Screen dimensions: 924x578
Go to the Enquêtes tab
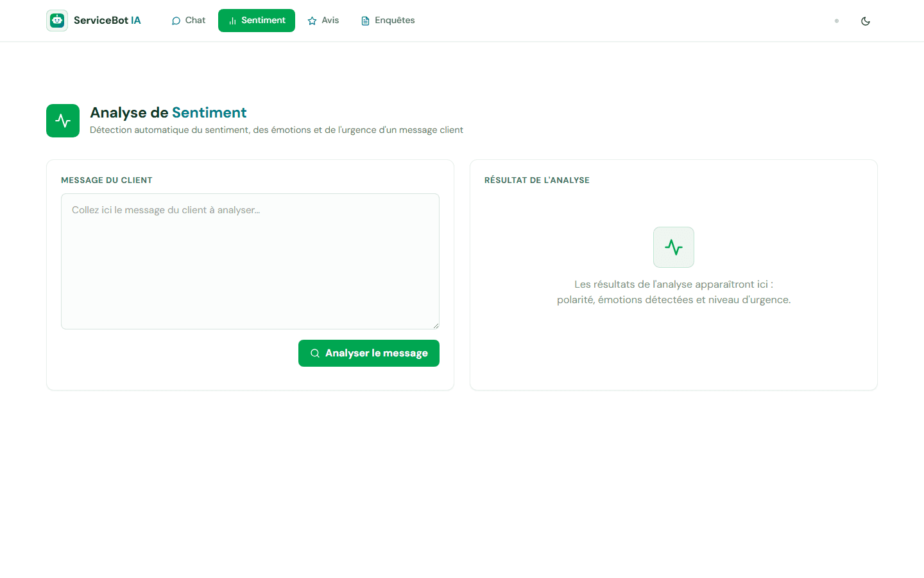[388, 21]
